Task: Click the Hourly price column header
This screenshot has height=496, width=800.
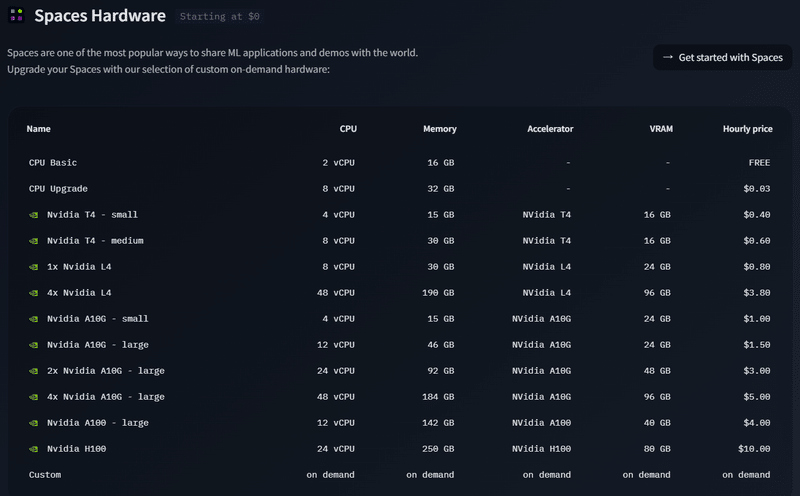Action: click(747, 129)
